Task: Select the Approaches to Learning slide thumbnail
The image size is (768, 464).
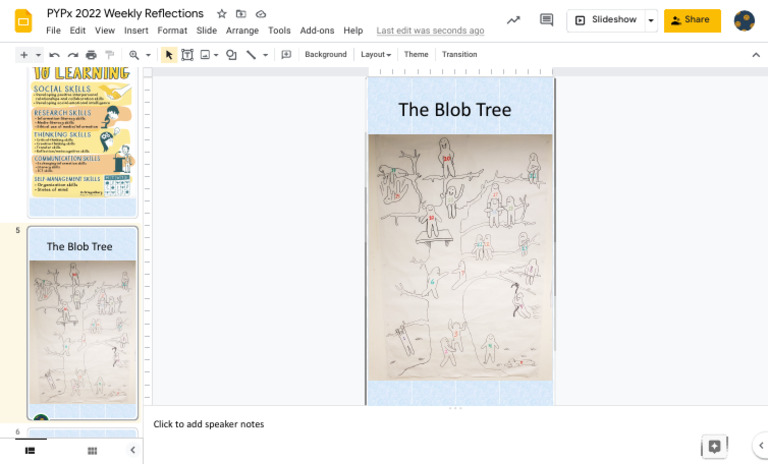Action: click(x=82, y=142)
